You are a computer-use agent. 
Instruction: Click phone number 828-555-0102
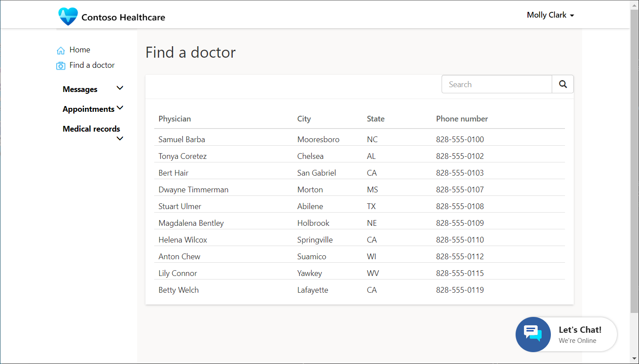(x=460, y=156)
